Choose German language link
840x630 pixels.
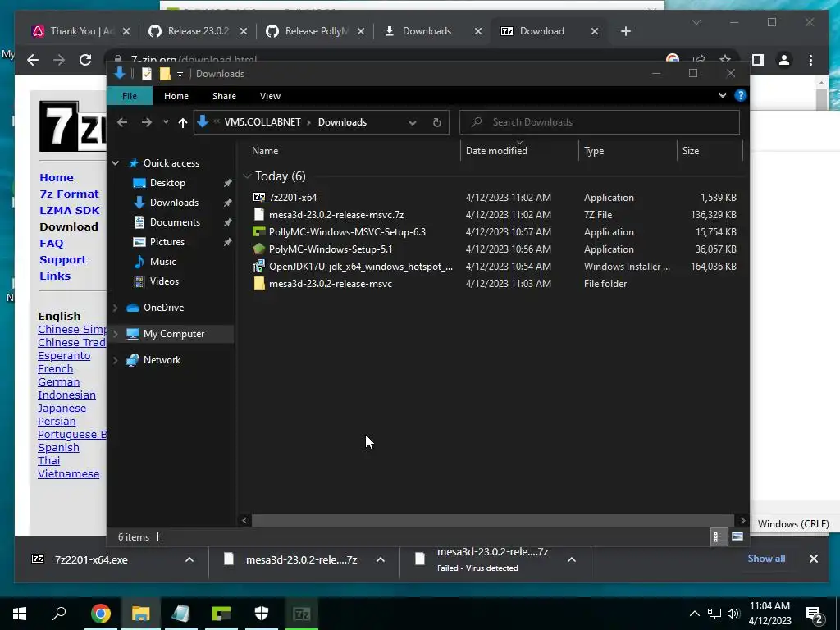pos(58,382)
